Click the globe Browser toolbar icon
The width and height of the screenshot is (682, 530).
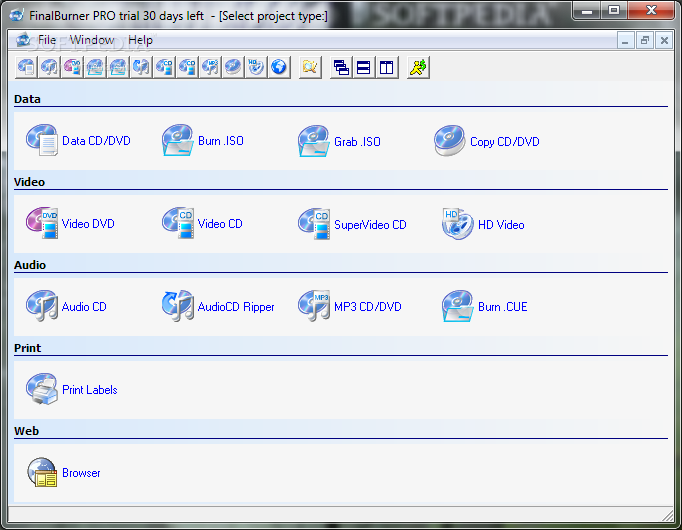point(279,67)
